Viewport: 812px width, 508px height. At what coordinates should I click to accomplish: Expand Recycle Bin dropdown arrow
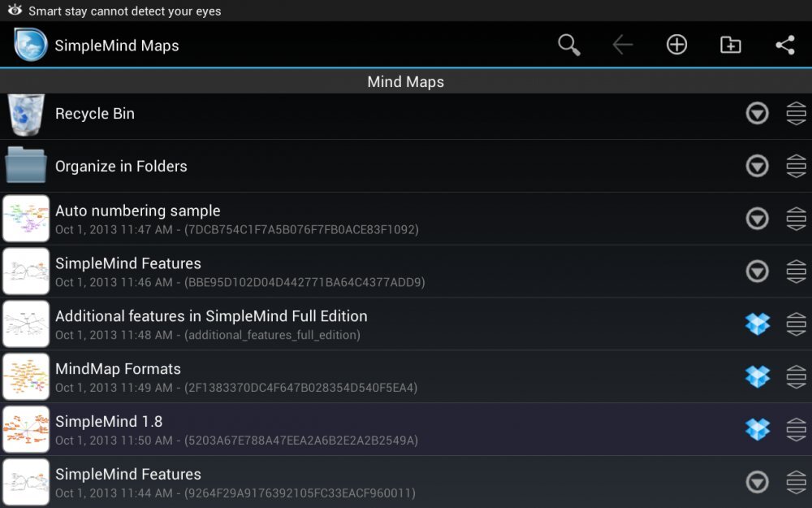(758, 114)
